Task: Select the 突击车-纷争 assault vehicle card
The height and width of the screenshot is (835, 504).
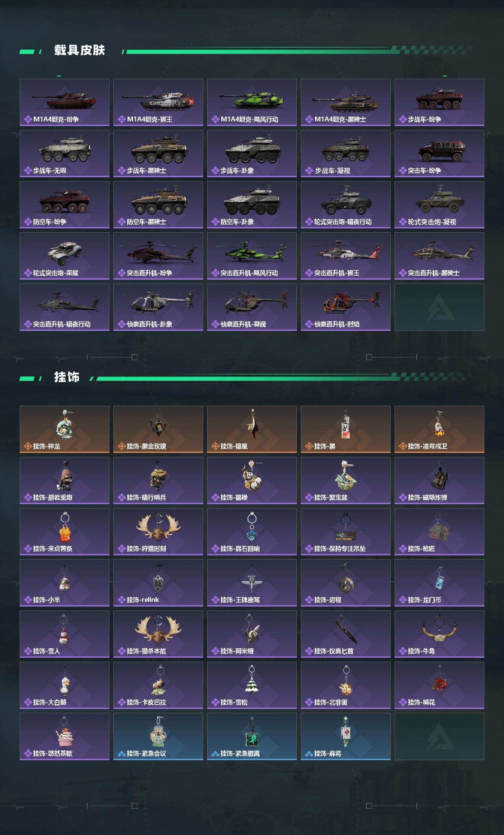Action: 439,154
